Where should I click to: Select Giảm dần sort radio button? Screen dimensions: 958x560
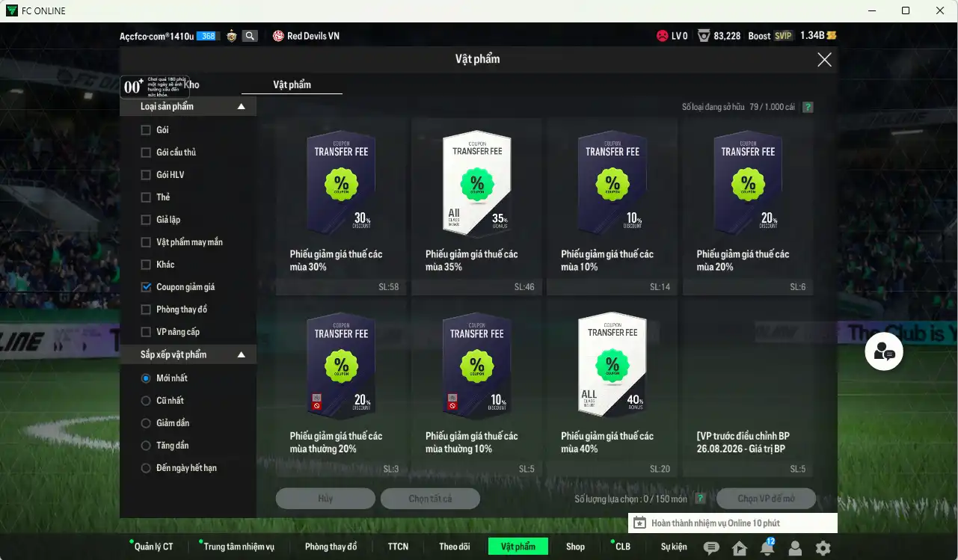[146, 423]
